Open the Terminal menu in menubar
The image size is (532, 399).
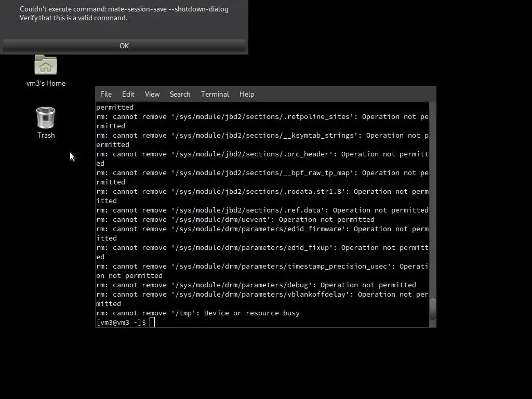(215, 95)
